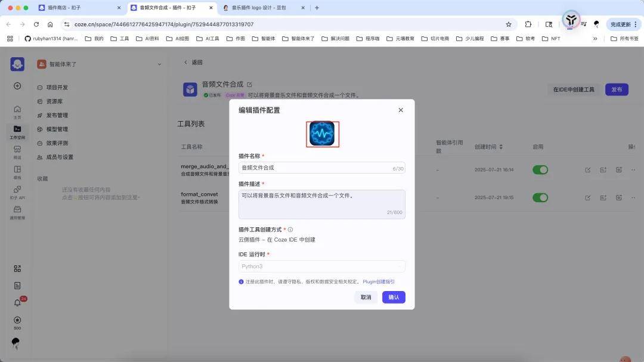Open the 商店 store icon in sidebar
Viewport: 644px width, 362px height.
coord(17,151)
